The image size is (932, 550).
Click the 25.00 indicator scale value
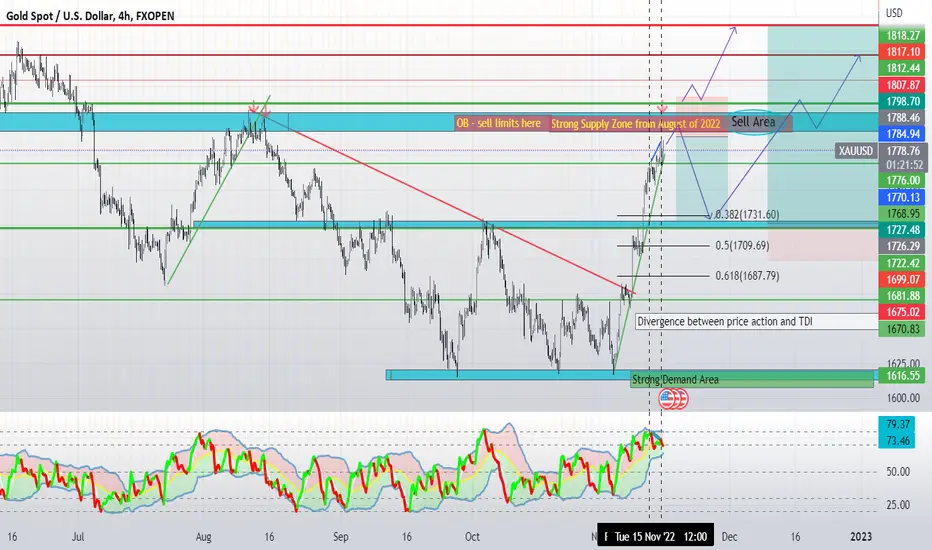point(898,505)
